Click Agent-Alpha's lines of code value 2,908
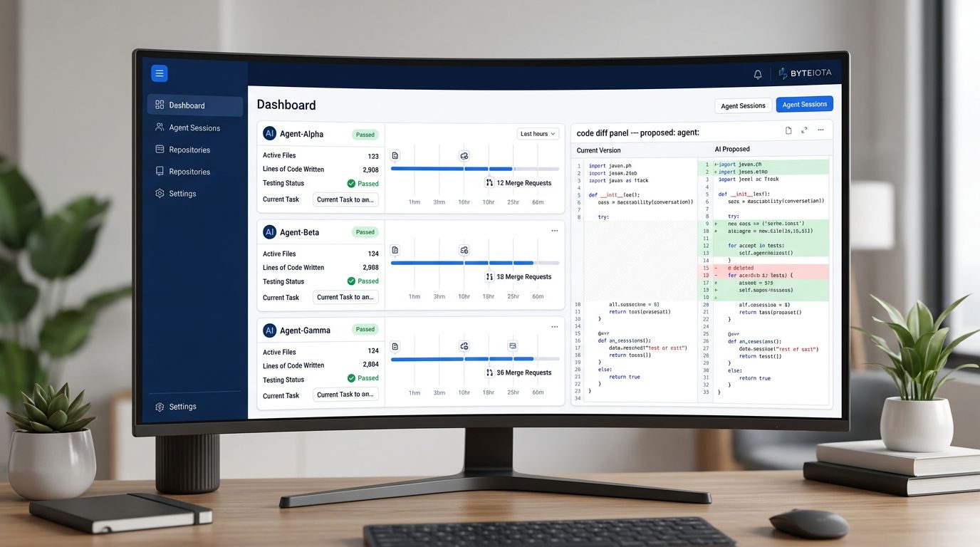 coord(370,170)
